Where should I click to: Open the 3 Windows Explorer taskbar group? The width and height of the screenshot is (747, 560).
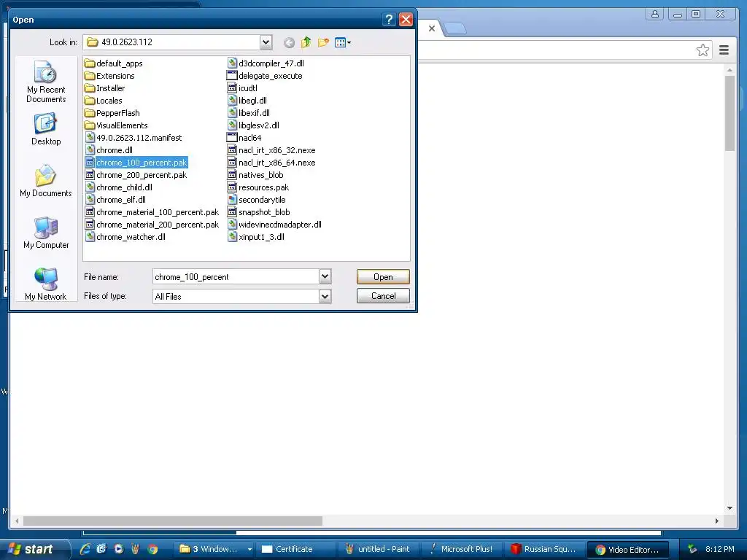[214, 549]
